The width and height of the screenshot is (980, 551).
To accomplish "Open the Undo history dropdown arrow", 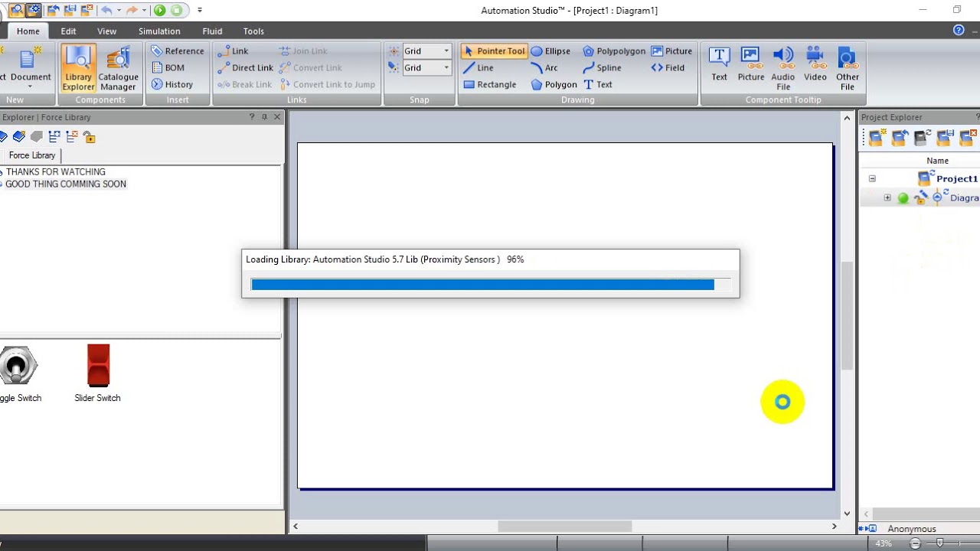I will point(119,10).
